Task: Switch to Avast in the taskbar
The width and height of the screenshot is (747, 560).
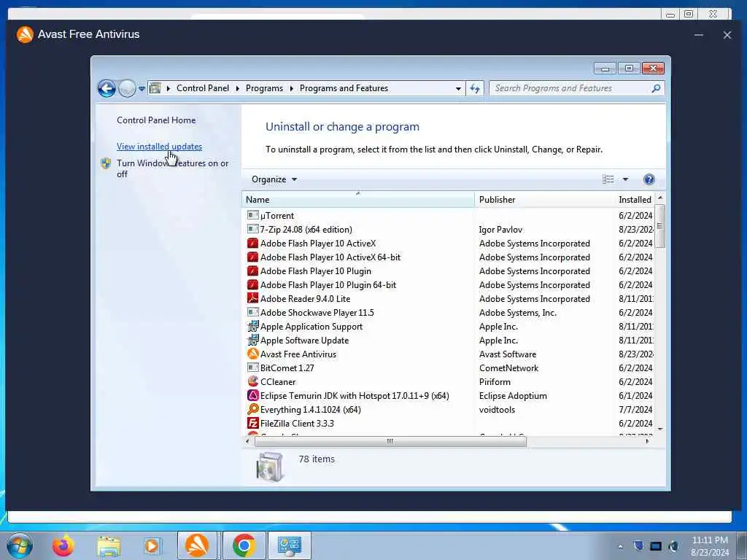Action: pyautogui.click(x=197, y=545)
